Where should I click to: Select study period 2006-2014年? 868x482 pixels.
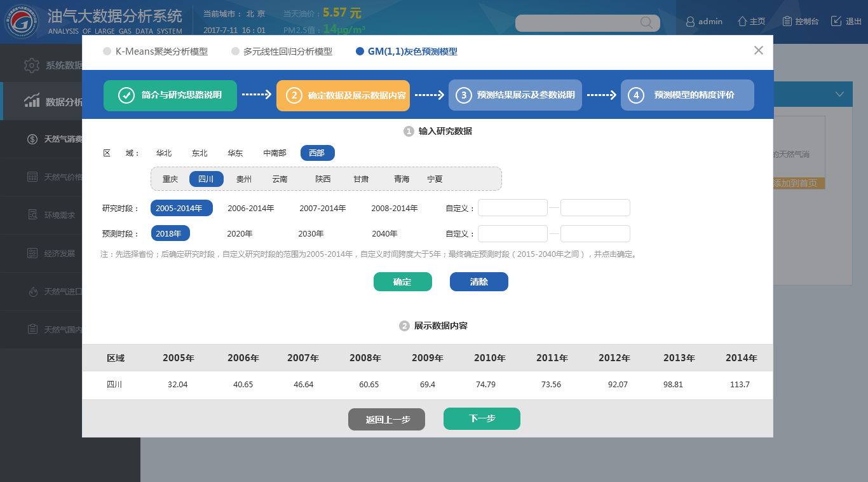pos(251,208)
